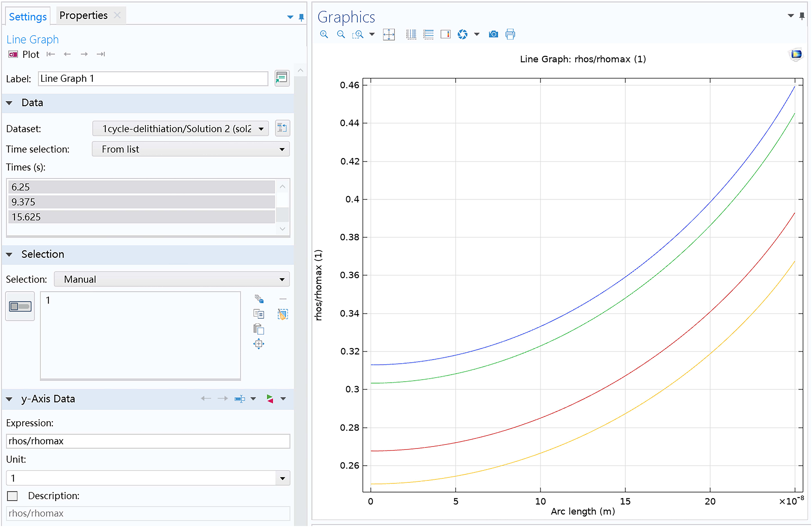
Task: Select time 9.375 in the Times list
Action: tap(141, 202)
